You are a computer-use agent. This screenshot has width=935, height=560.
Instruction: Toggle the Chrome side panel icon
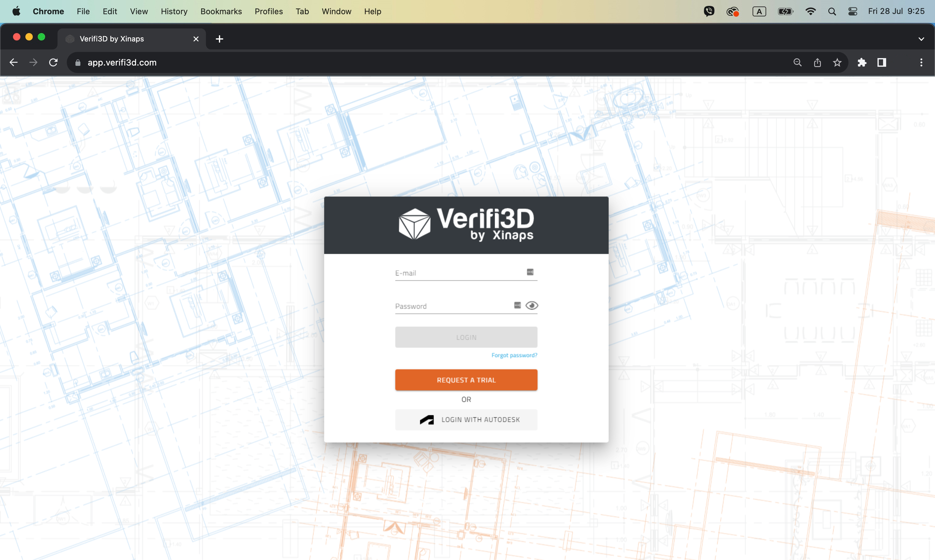pos(882,62)
